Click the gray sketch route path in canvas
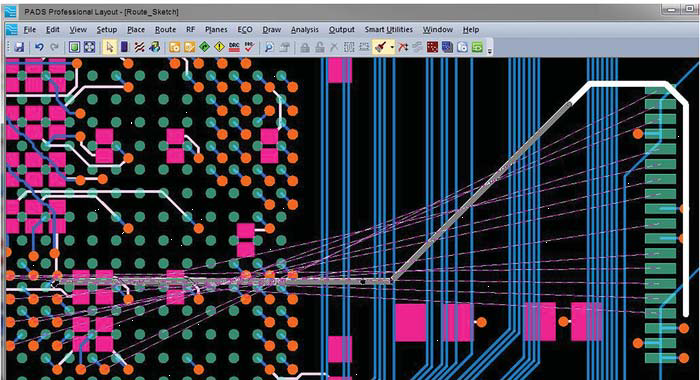Viewport: 700px width, 380px height. pos(481,192)
